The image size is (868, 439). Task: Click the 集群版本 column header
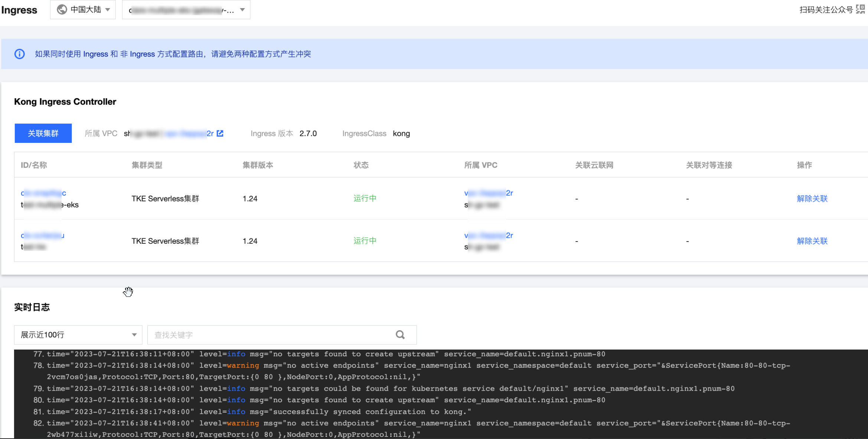pos(258,165)
